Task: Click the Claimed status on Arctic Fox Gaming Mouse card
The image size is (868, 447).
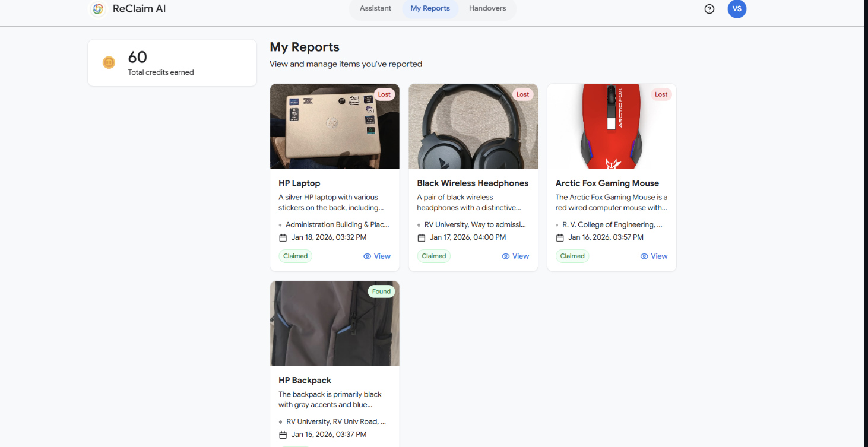Action: click(x=572, y=256)
